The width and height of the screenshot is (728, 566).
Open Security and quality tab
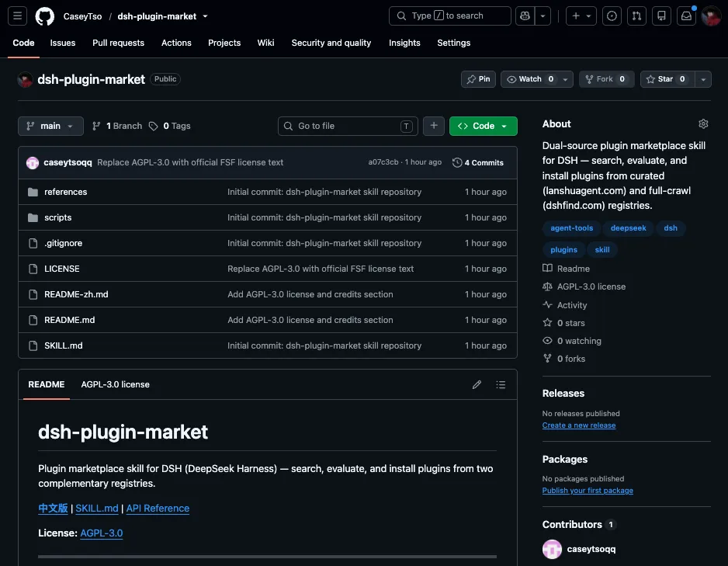pyautogui.click(x=331, y=43)
